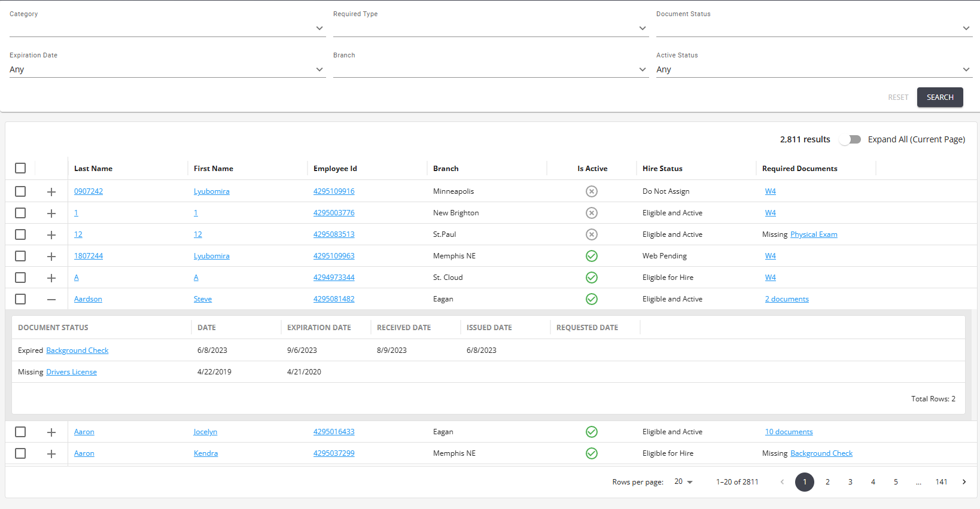
Task: Open the Active Status dropdown
Action: pos(814,69)
